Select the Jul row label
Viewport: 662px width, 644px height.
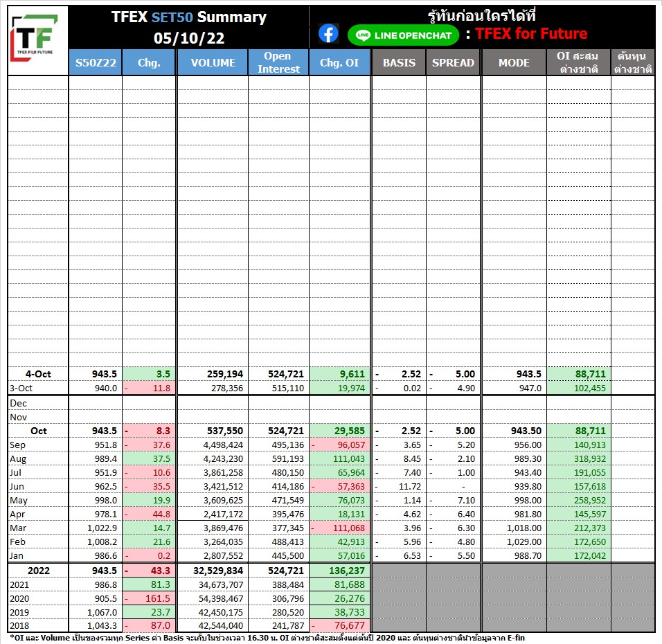(16, 472)
